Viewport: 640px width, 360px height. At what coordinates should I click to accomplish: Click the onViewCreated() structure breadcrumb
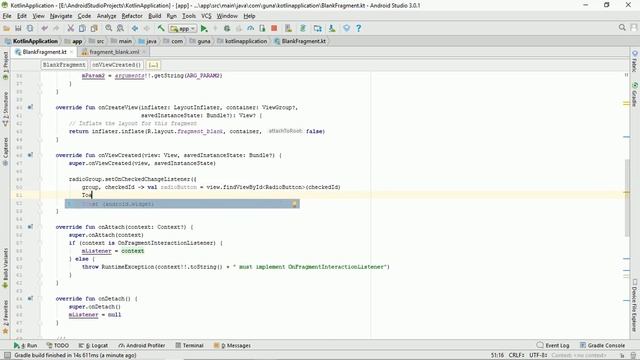(116, 65)
